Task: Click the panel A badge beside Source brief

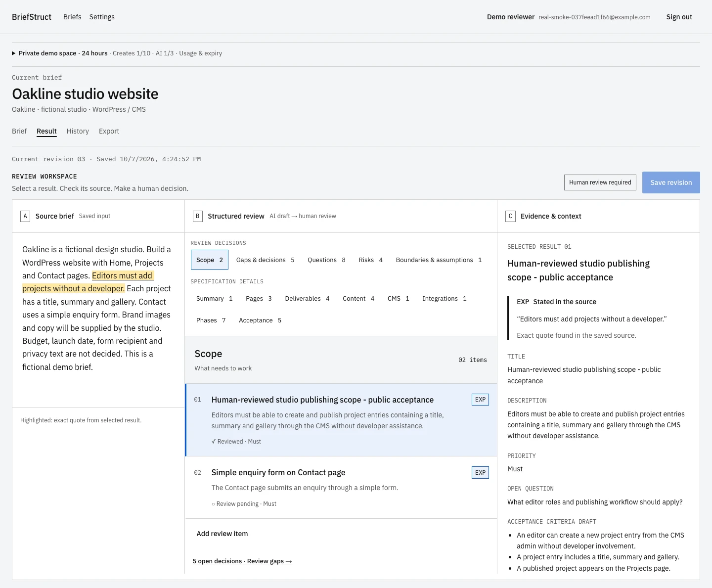Action: coord(25,216)
